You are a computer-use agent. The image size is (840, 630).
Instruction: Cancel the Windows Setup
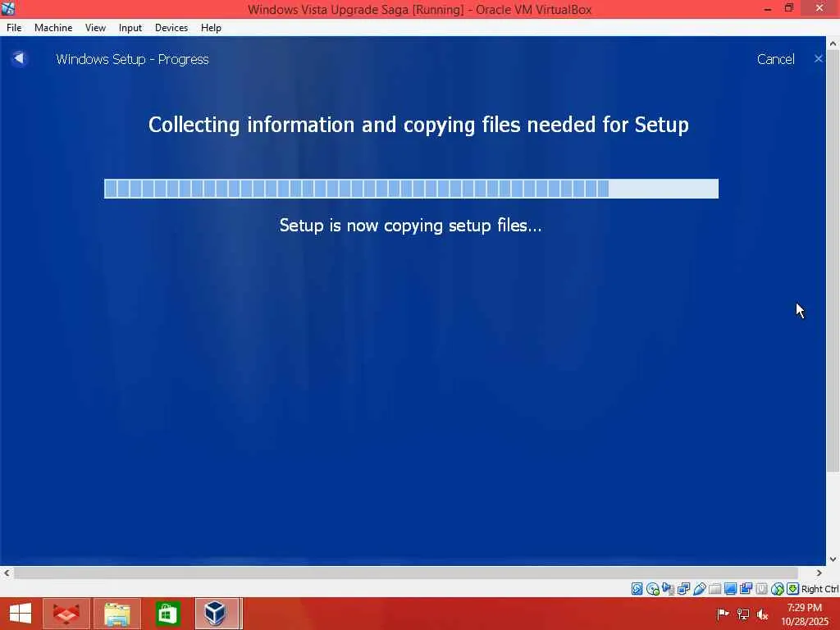point(775,59)
